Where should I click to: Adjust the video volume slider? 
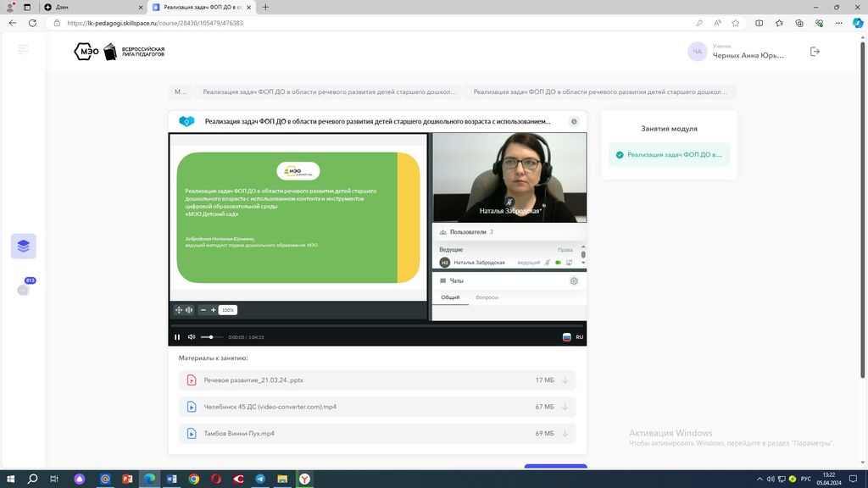pos(210,337)
